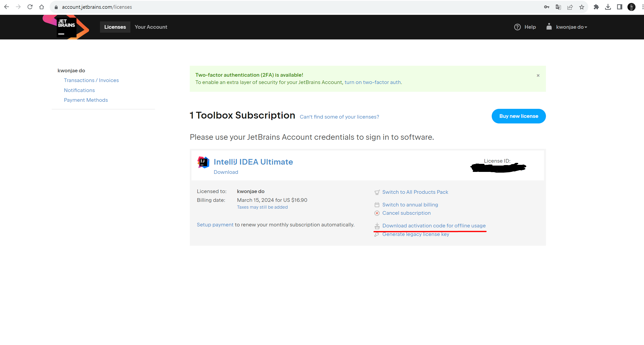Open the browser downloads icon
The width and height of the screenshot is (644, 345).
coord(608,7)
